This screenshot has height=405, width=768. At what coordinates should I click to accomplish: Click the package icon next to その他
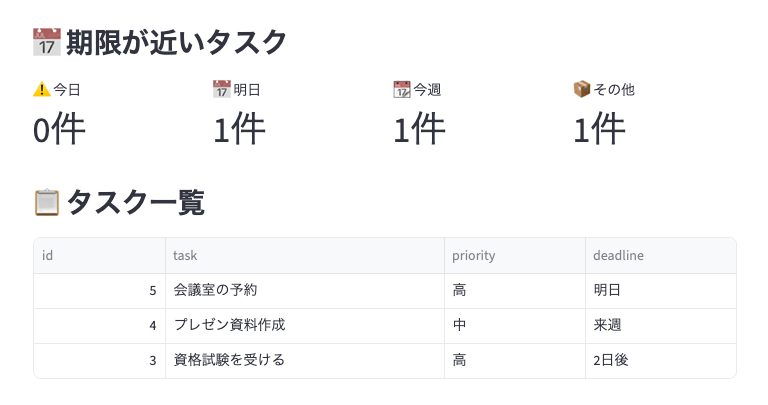point(581,90)
